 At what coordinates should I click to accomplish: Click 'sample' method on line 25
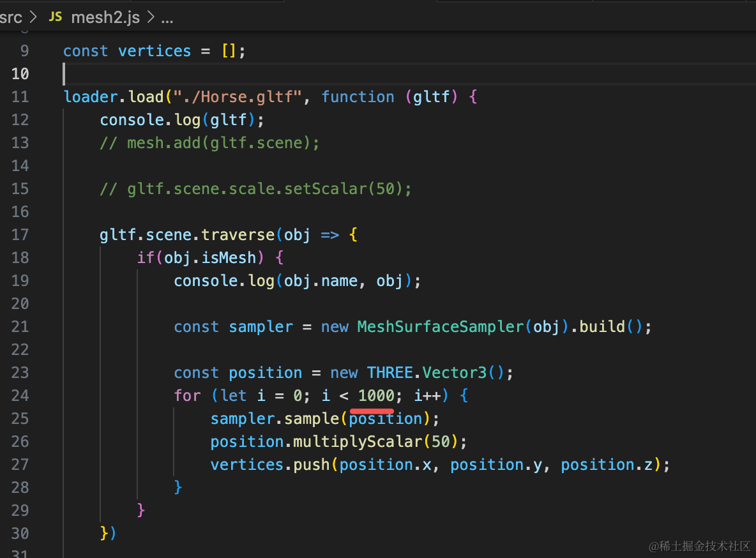tap(312, 419)
